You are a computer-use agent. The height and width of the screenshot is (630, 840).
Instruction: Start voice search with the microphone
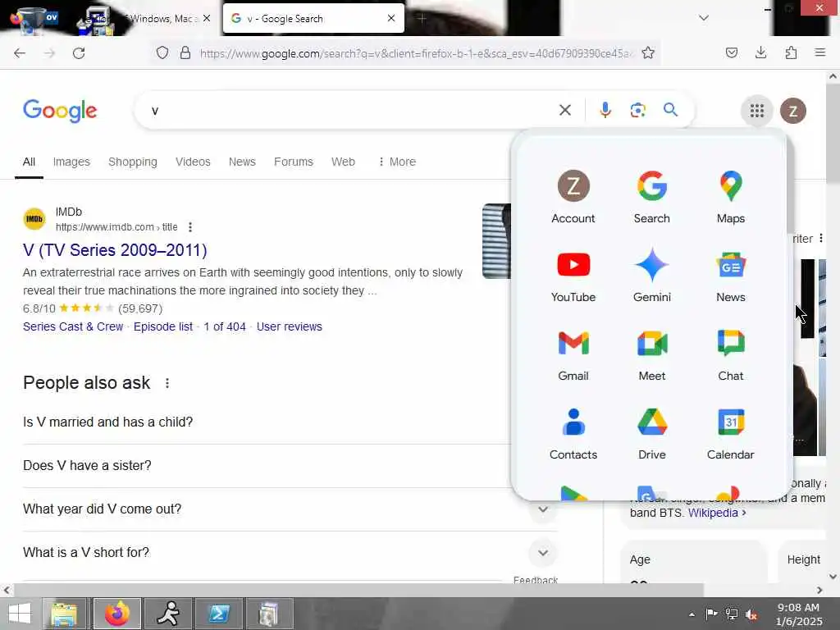(x=605, y=111)
